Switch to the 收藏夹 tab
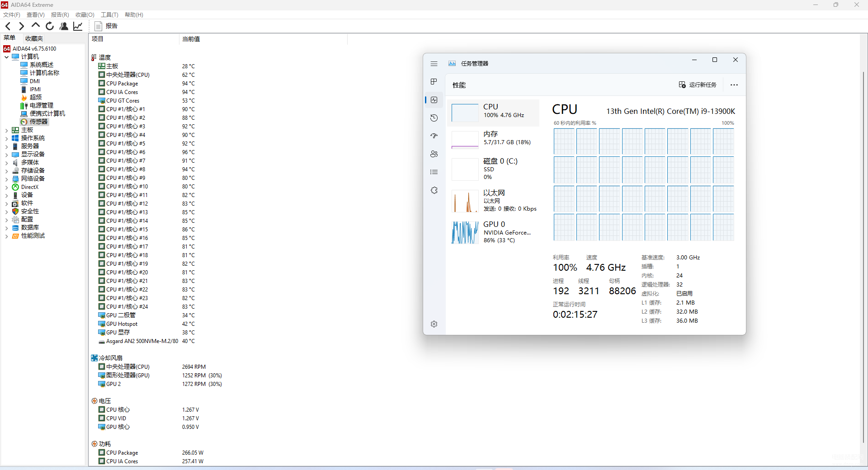This screenshot has height=470, width=868. 34,38
